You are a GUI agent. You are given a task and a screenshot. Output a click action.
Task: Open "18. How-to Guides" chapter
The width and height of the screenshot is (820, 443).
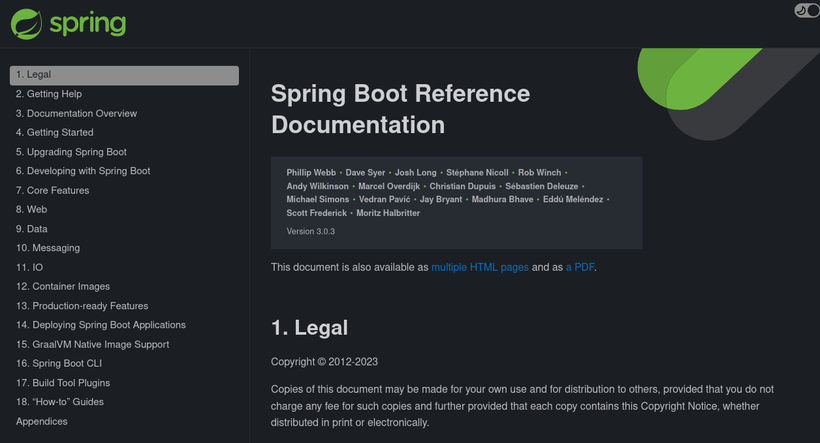point(60,402)
